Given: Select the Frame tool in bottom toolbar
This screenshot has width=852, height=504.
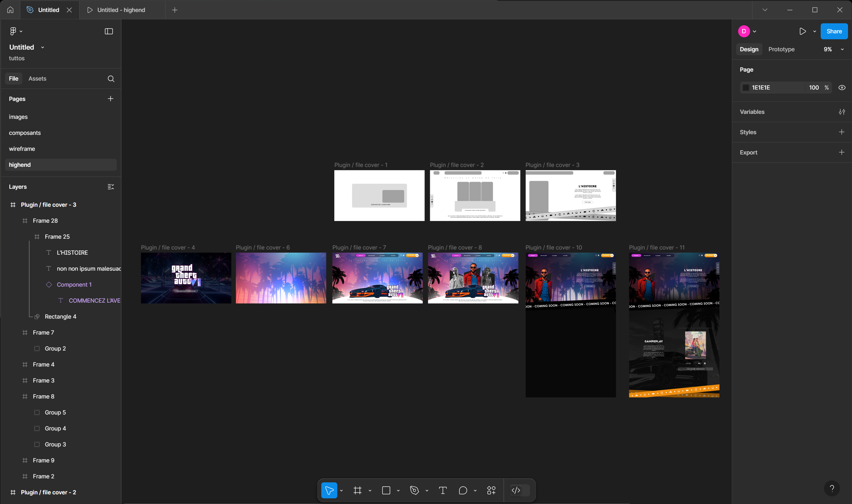Looking at the screenshot, I should coord(357,490).
